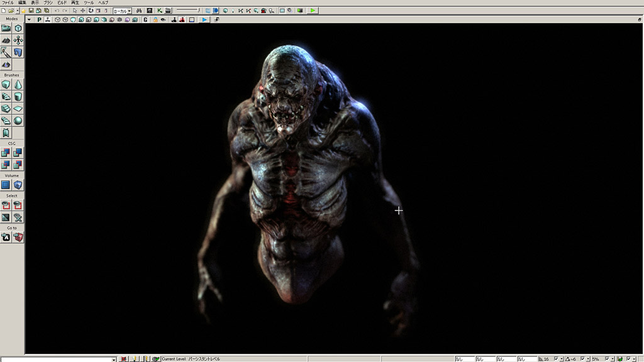
Task: Toggle scale snap checkbox beside 5%
Action: pos(607,359)
